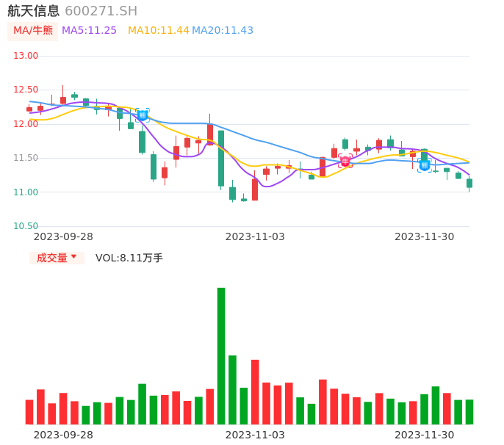This screenshot has height=445, width=504.
Task: Click the VOL:8.11万手 volume label
Action: 129,258
